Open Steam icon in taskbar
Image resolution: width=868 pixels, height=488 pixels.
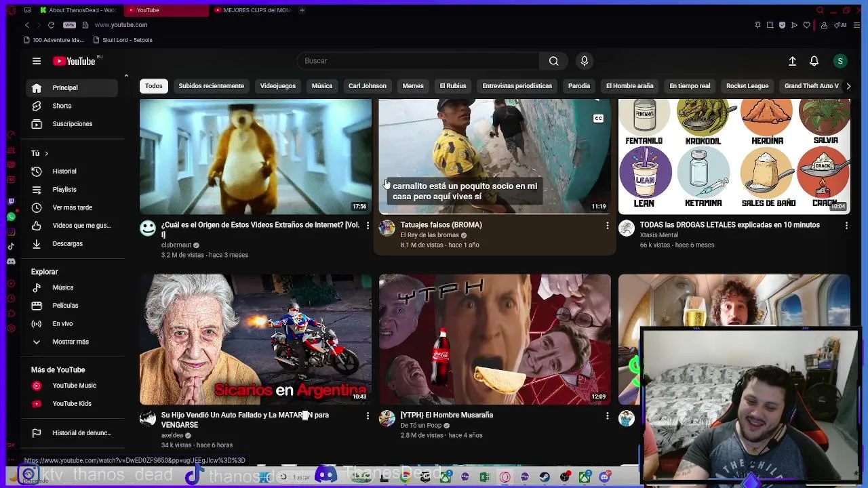point(545,477)
